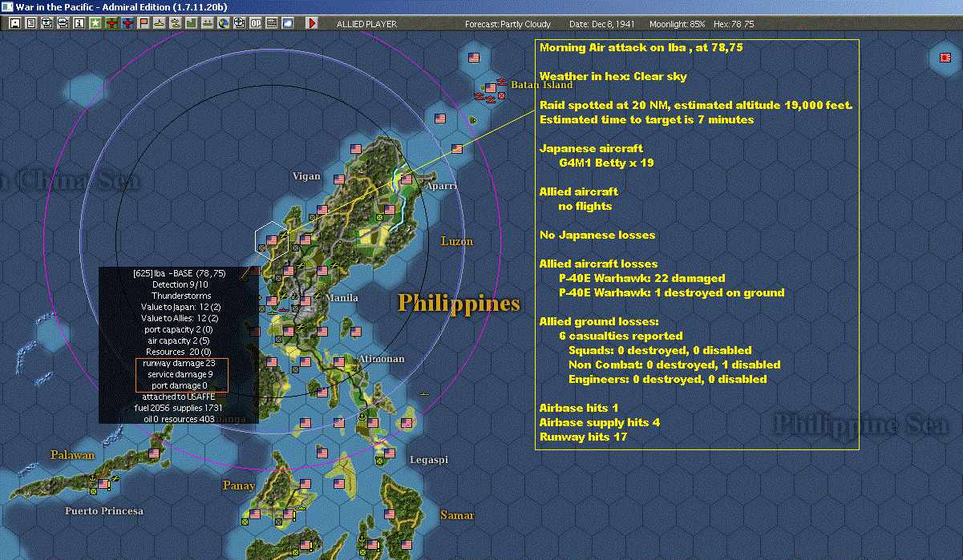The width and height of the screenshot is (963, 560).
Task: Click the 'runway damage 23' tooltip line
Action: (179, 363)
